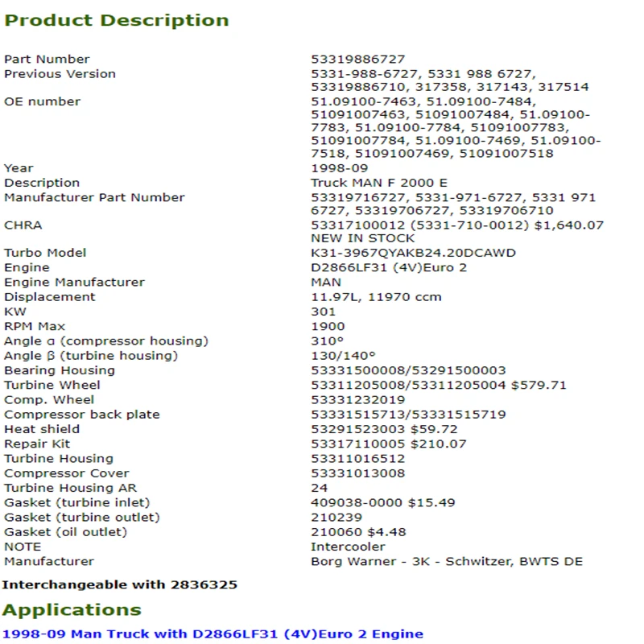Click 'NEW IN STOCK' text
This screenshot has width=644, height=644.
[363, 238]
